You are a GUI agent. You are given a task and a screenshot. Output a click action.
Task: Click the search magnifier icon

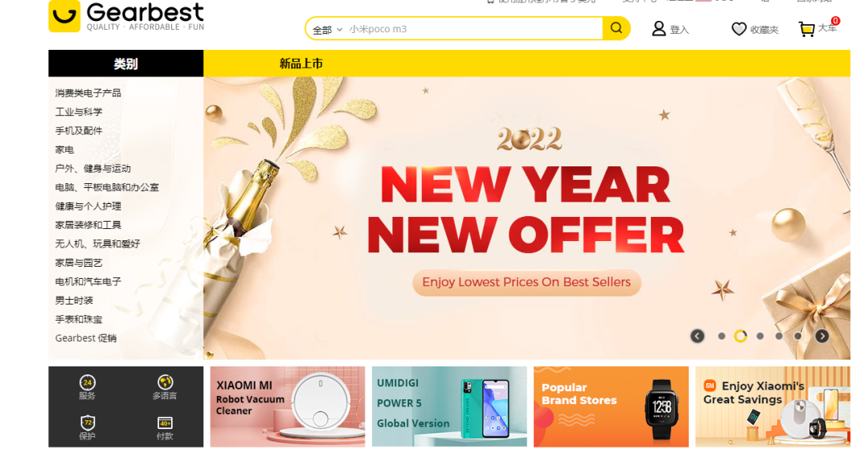tap(616, 28)
